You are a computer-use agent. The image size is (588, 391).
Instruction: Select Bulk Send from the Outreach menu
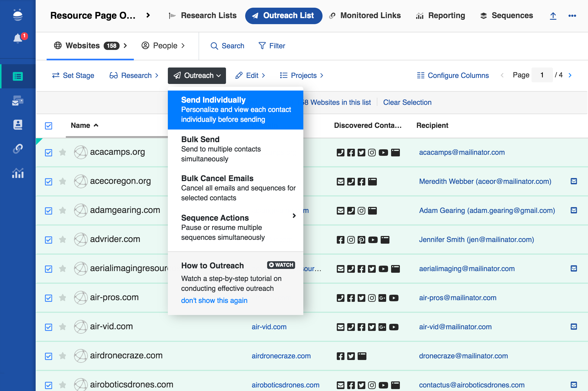(x=200, y=139)
